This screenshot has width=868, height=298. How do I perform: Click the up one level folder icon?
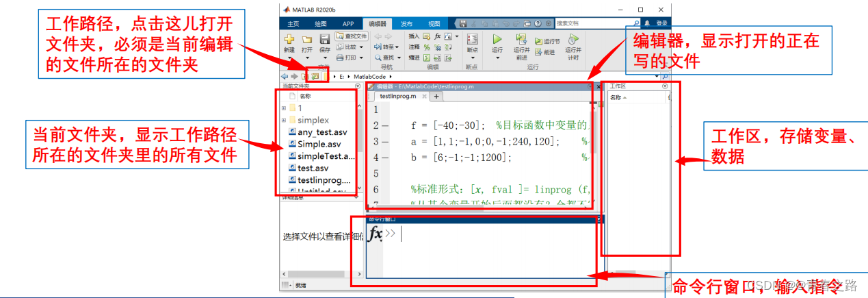coord(305,77)
